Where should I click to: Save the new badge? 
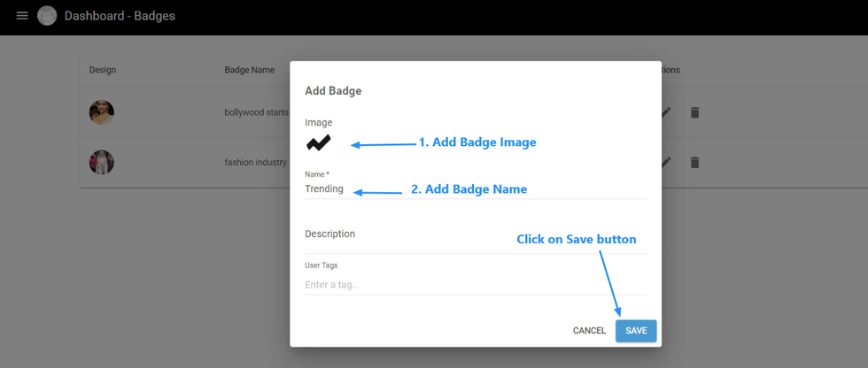[636, 331]
